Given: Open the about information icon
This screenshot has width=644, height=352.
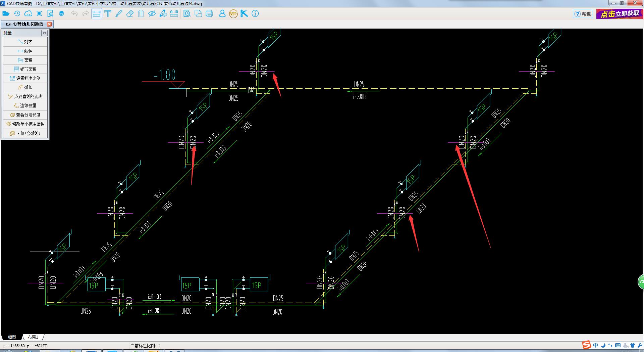Looking at the screenshot, I should [x=255, y=14].
